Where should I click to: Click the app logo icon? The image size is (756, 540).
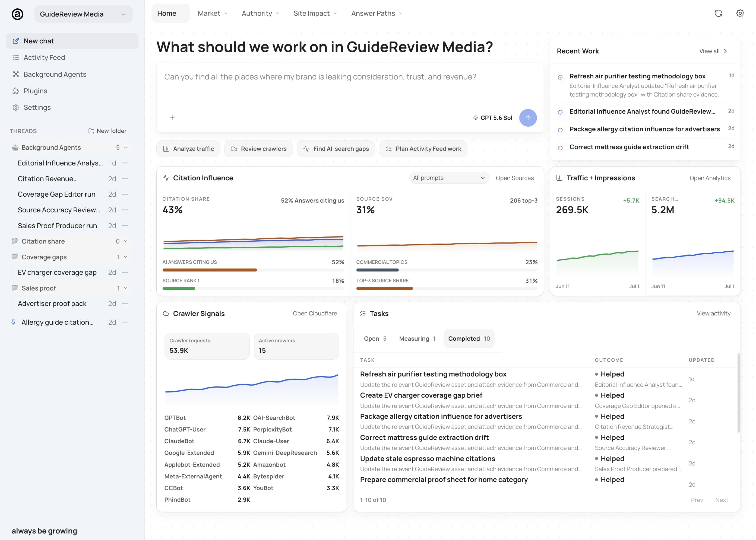click(x=17, y=14)
